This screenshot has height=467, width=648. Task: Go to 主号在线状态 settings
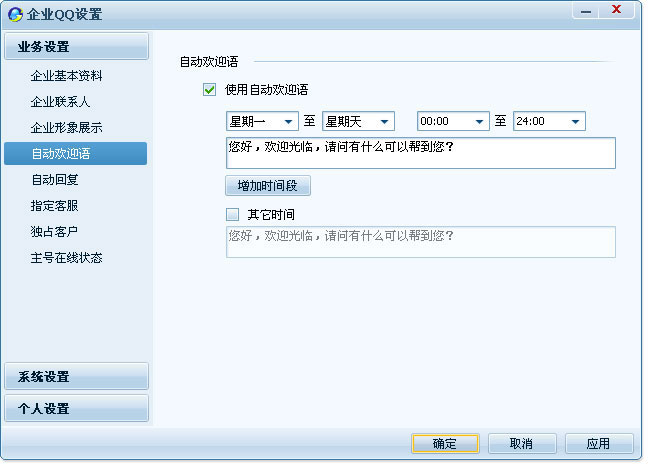66,258
